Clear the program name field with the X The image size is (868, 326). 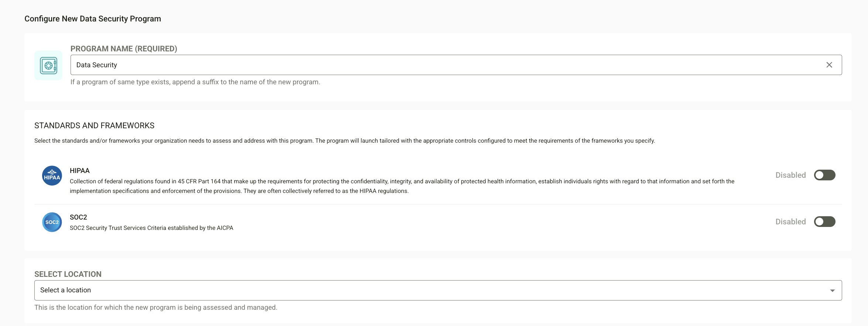pyautogui.click(x=829, y=65)
